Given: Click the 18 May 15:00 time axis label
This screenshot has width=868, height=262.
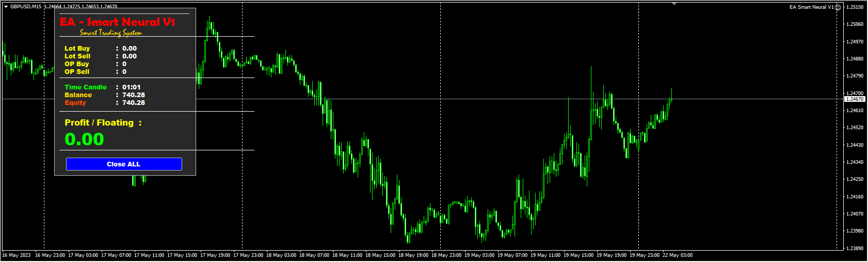Looking at the screenshot, I should pyautogui.click(x=380, y=255).
